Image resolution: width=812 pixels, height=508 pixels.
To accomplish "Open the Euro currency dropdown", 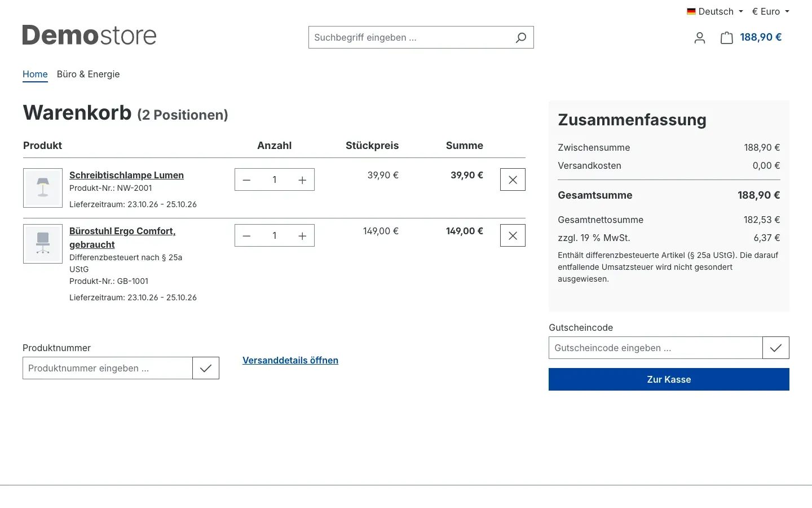I will pyautogui.click(x=771, y=11).
